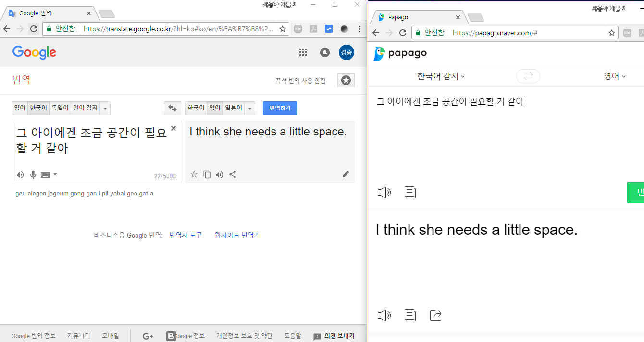644x342 pixels.
Task: Open the 웹사이트 번역기 link
Action: [237, 235]
